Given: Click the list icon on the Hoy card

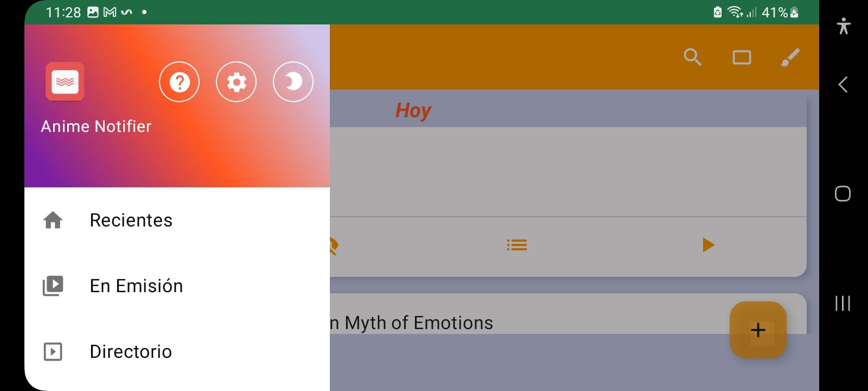Looking at the screenshot, I should (517, 245).
